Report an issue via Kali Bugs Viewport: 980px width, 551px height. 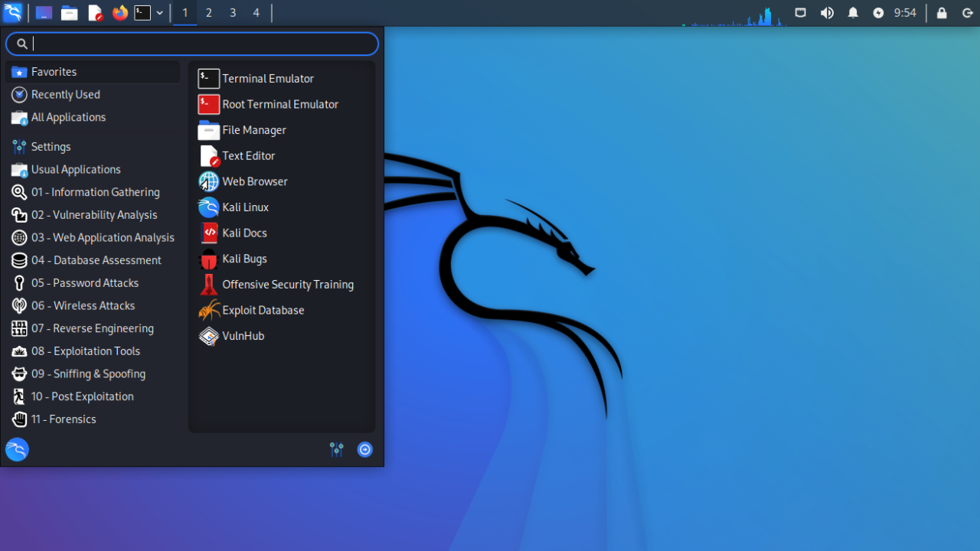243,259
